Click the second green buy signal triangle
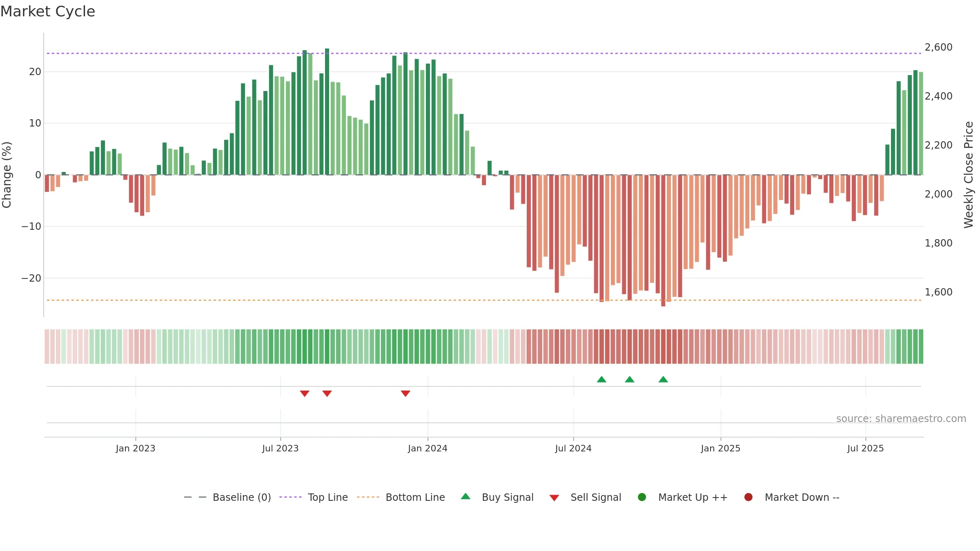The height and width of the screenshot is (551, 980). click(x=630, y=379)
